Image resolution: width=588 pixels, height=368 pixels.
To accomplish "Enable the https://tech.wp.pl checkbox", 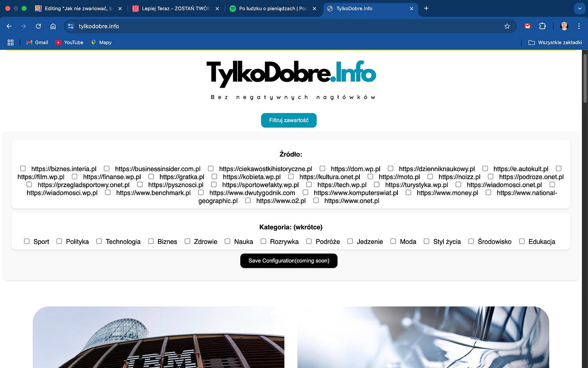I will click(x=309, y=184).
